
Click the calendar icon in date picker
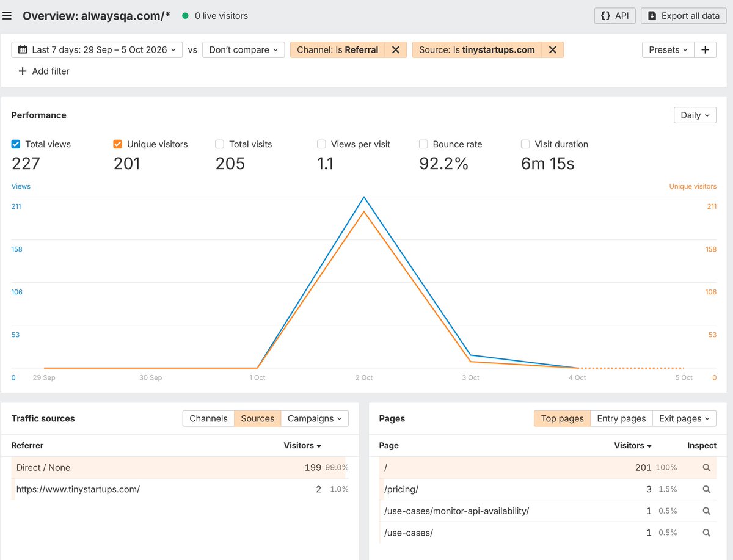[23, 50]
